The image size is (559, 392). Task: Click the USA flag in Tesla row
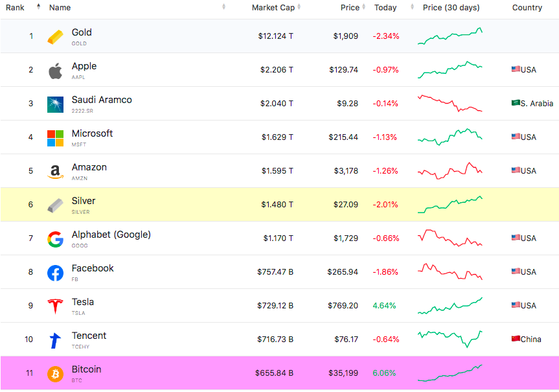pyautogui.click(x=516, y=305)
